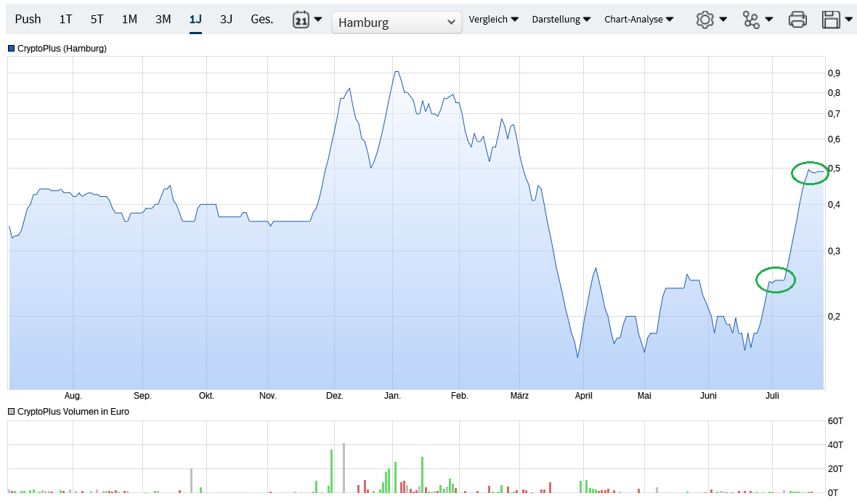The height and width of the screenshot is (504, 857).
Task: Click the 0,3 price axis value
Action: [834, 251]
